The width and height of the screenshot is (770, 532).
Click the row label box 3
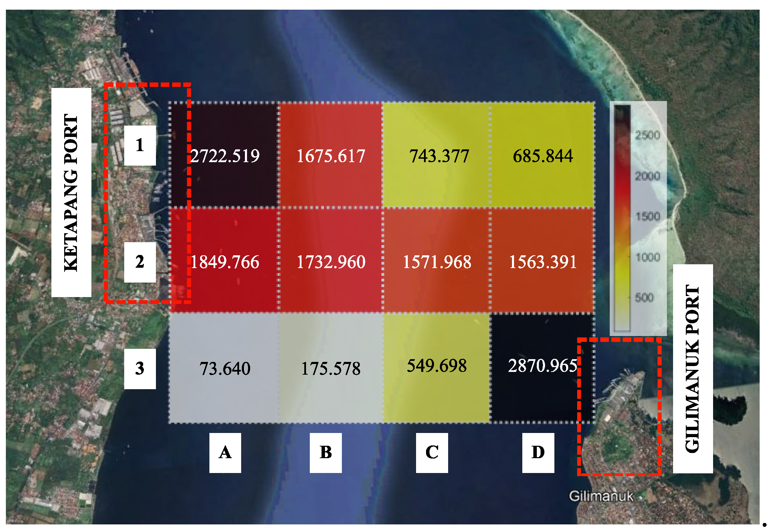point(140,368)
